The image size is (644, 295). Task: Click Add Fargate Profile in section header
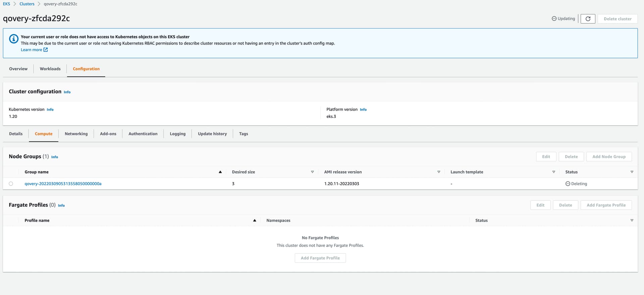point(606,205)
